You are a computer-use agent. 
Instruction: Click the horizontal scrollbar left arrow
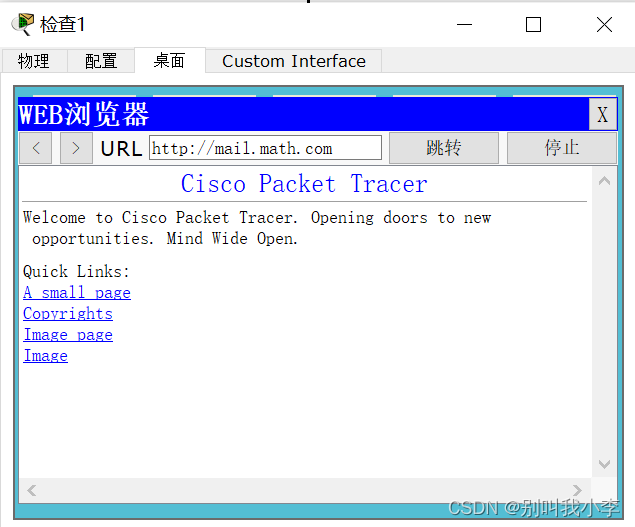[x=32, y=491]
